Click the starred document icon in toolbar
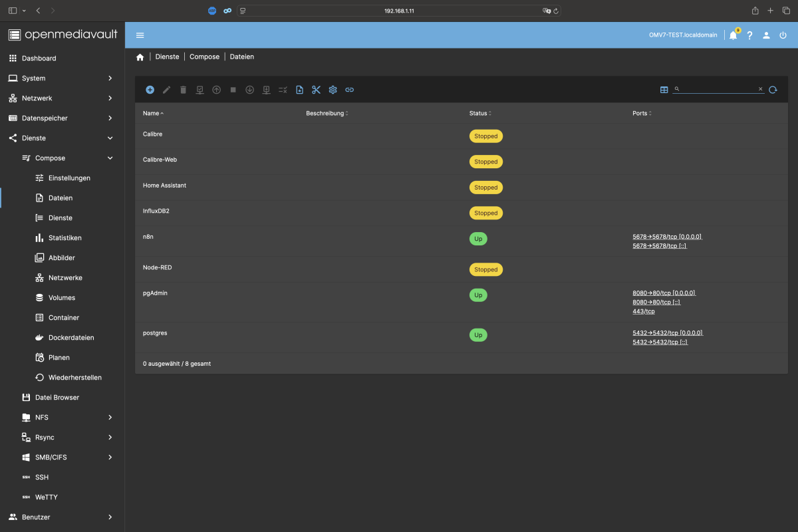Viewport: 798px width, 532px height. 299,90
